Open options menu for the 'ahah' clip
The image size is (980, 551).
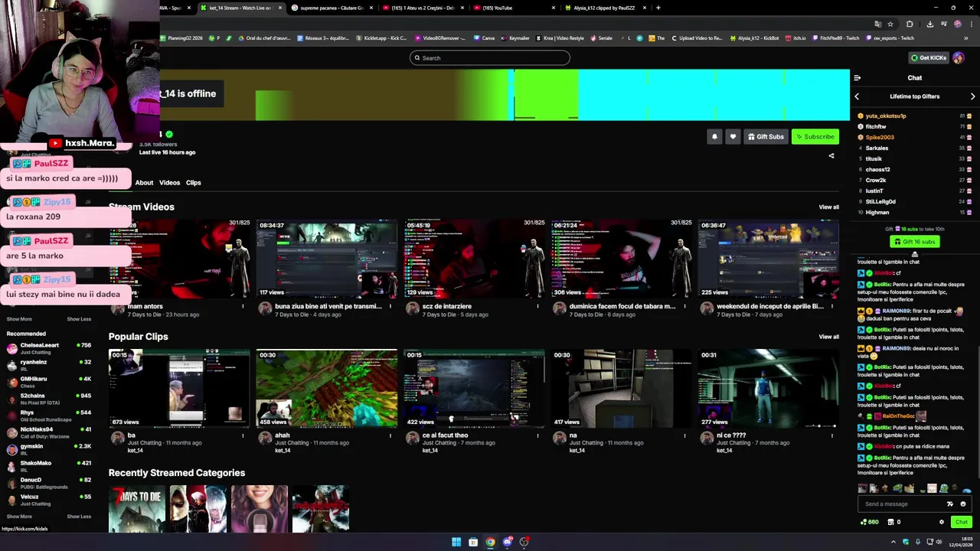click(390, 436)
